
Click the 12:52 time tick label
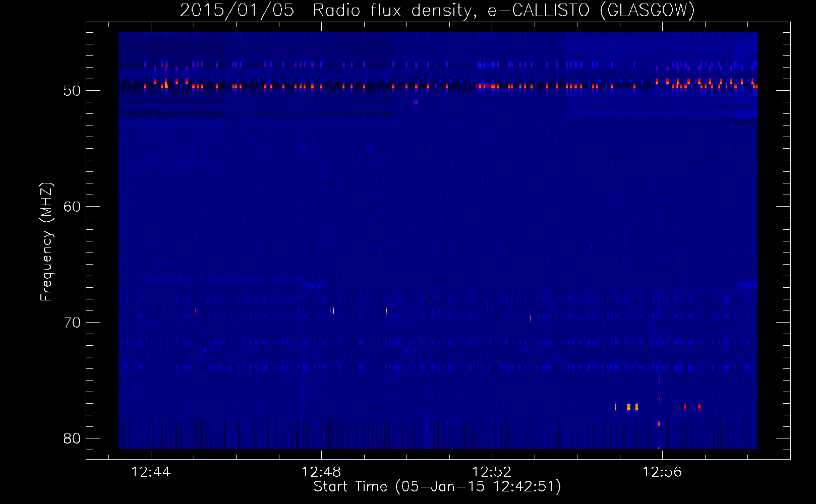tap(492, 472)
